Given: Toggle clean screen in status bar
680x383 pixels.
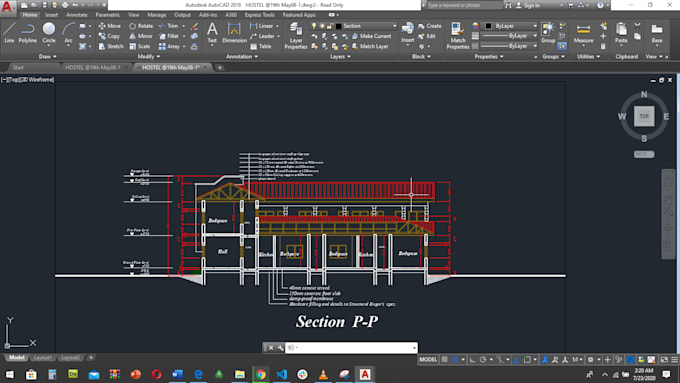Looking at the screenshot, I should 664,360.
